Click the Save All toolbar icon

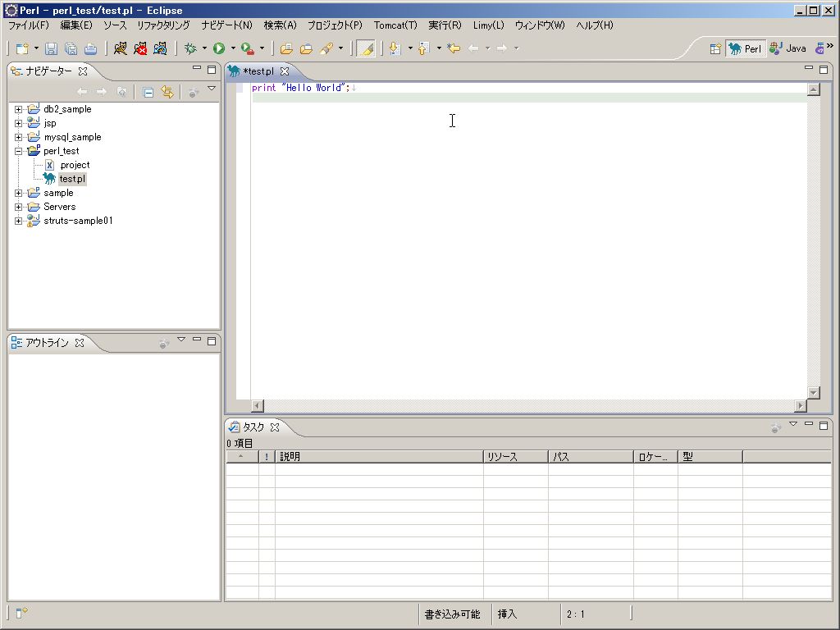click(71, 48)
